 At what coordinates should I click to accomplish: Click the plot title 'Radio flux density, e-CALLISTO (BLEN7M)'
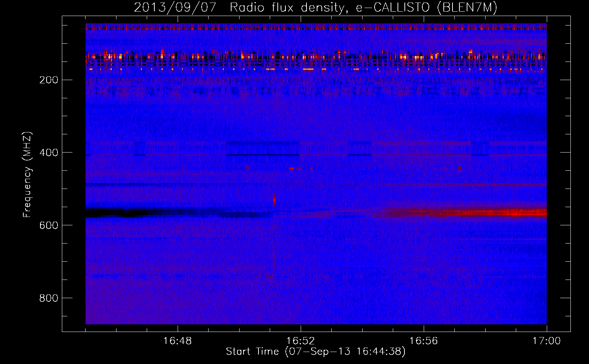coord(364,8)
